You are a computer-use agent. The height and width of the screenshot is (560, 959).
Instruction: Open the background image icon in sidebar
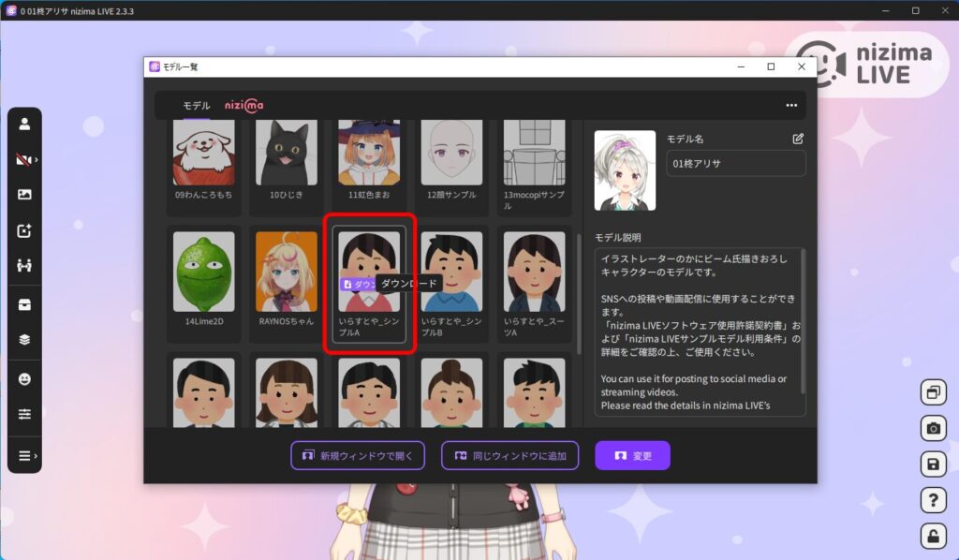coord(24,195)
